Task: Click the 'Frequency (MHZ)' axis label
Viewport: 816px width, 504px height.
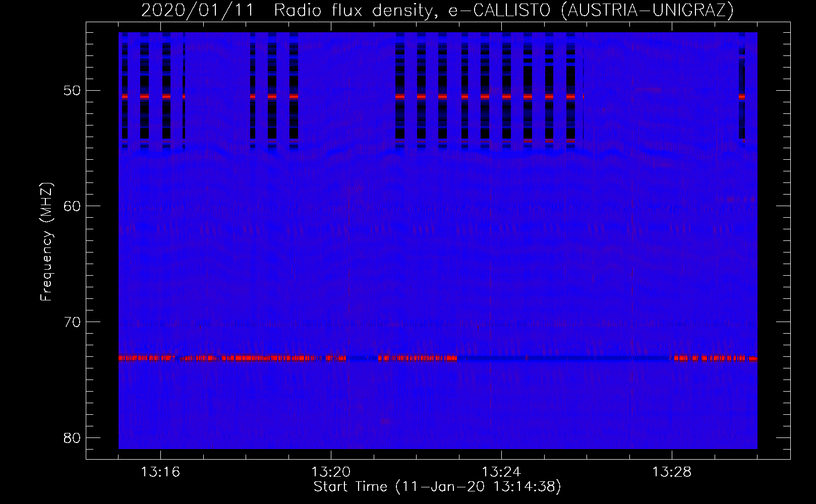Action: 46,242
